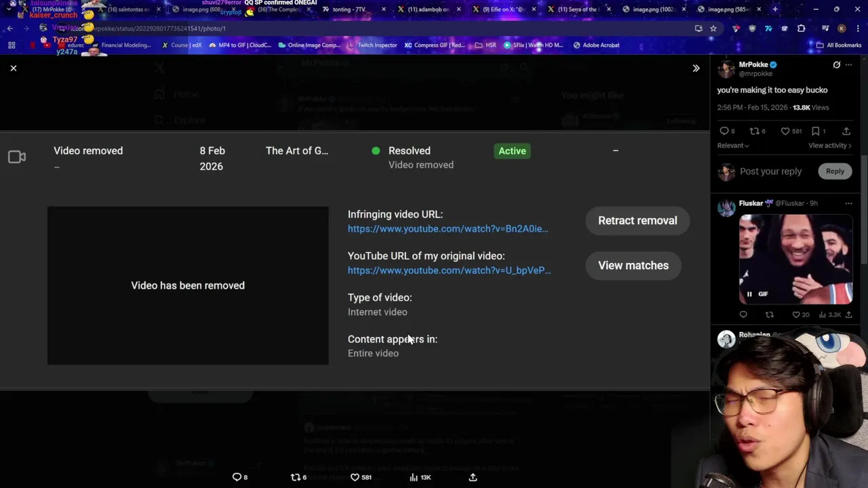The width and height of the screenshot is (868, 488).
Task: Click the 13.8K Views count
Action: [810, 108]
